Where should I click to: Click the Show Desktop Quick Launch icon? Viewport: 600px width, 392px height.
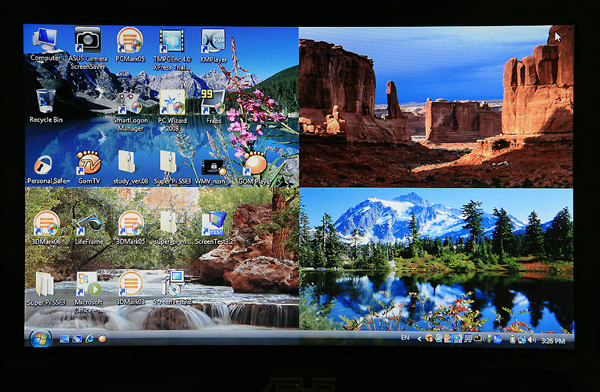coord(64,339)
